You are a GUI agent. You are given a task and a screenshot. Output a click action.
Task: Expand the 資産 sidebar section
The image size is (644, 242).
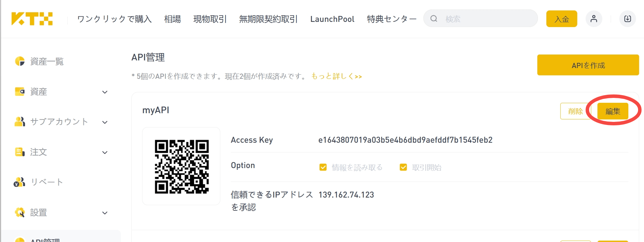pos(105,92)
